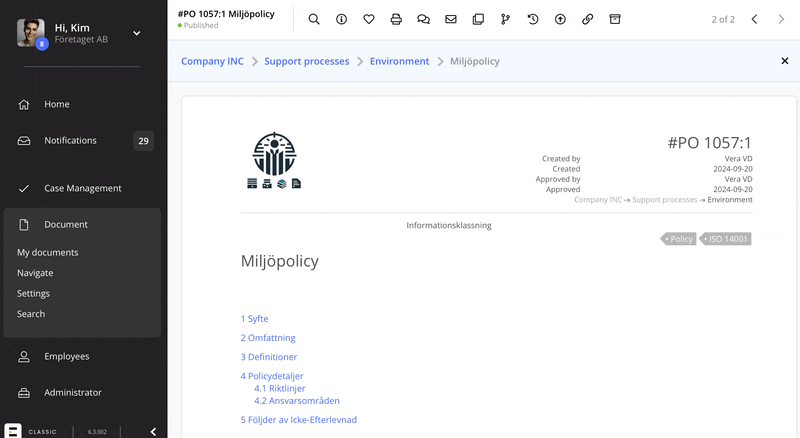This screenshot has height=438, width=800.
Task: Expand the Kim user profile dropdown
Action: 137,33
